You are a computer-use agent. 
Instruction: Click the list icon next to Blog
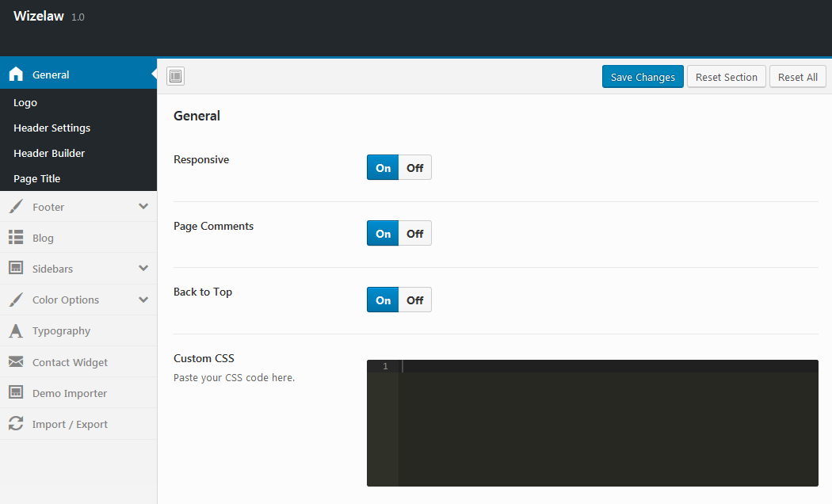point(16,238)
